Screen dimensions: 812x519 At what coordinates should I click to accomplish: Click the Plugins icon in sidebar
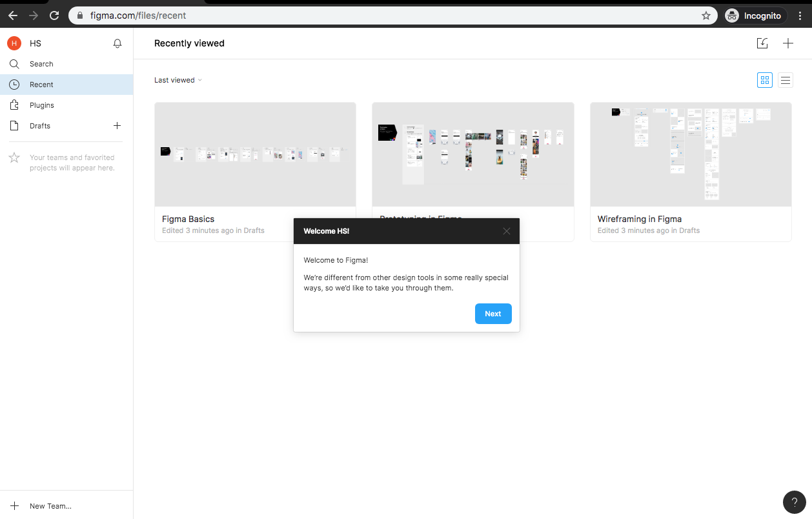point(14,105)
